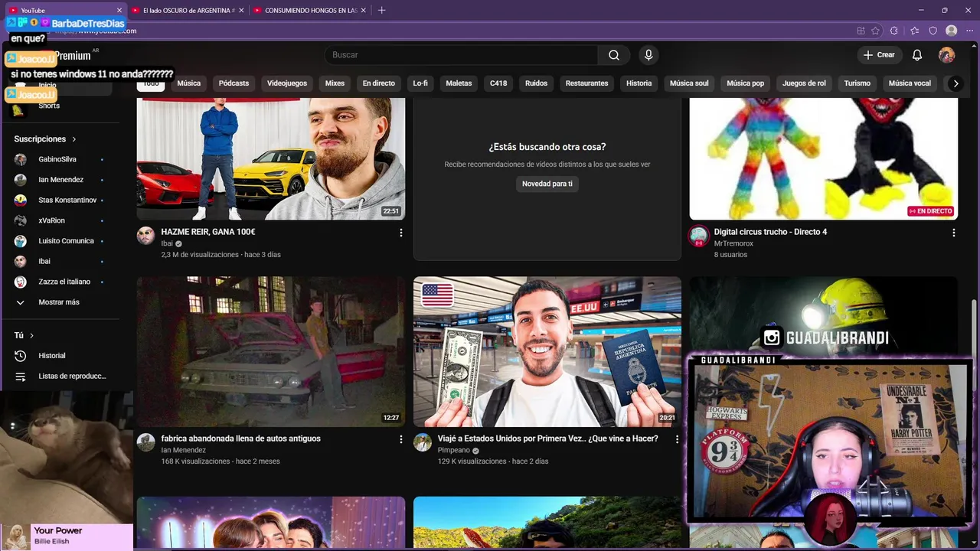This screenshot has height=551, width=980.
Task: Open options menu for Viajé a Estados Unidos video
Action: click(x=677, y=439)
